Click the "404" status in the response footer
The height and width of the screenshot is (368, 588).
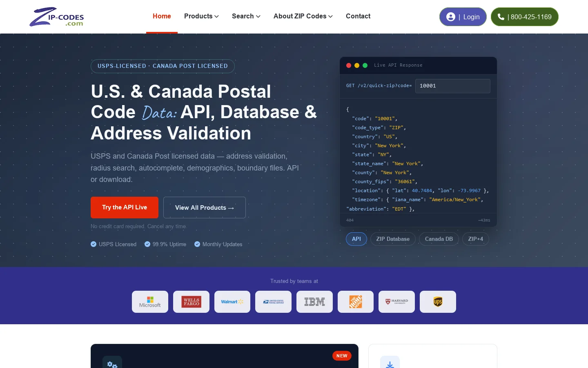click(x=350, y=220)
